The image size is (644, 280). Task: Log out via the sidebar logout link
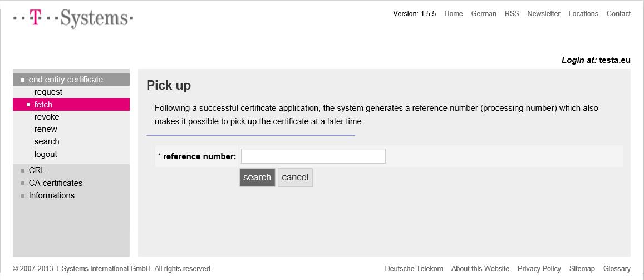[46, 154]
